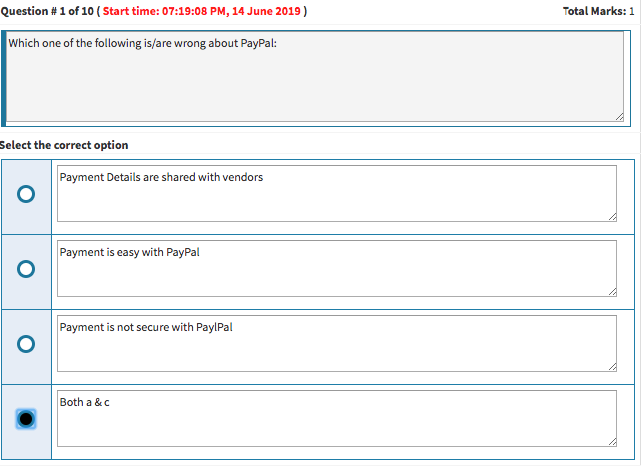The height and width of the screenshot is (466, 641).
Task: Click the "Select the correct option" label
Action: 64,145
